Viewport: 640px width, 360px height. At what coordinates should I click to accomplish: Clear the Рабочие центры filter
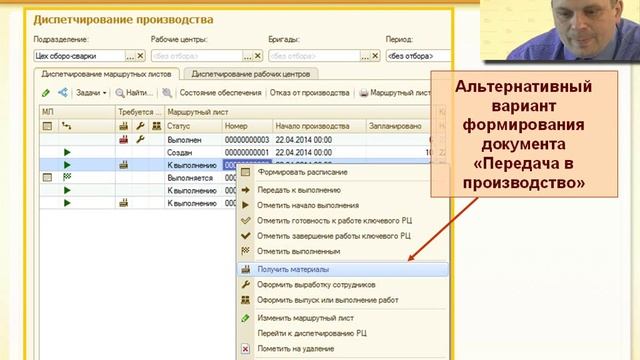pyautogui.click(x=258, y=56)
